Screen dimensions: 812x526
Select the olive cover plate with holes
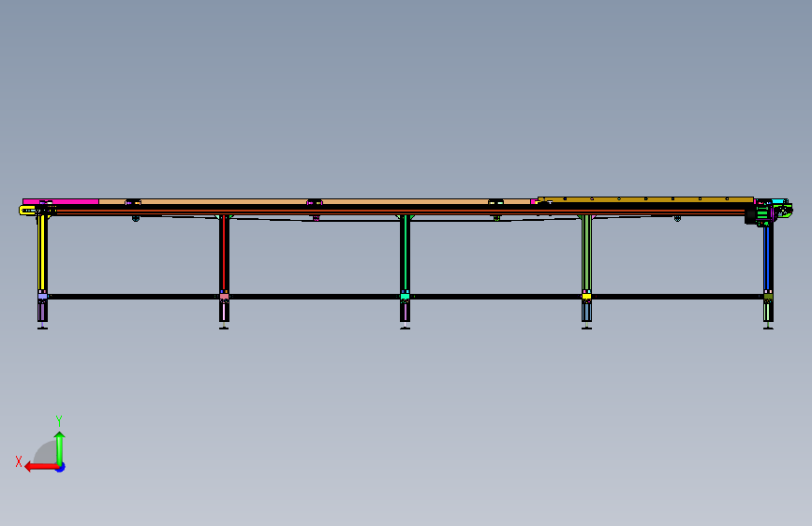(645, 199)
